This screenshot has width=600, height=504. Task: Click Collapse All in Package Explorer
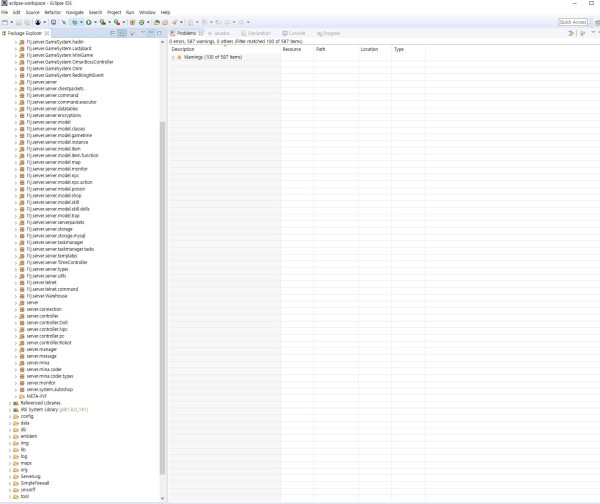tap(112, 33)
